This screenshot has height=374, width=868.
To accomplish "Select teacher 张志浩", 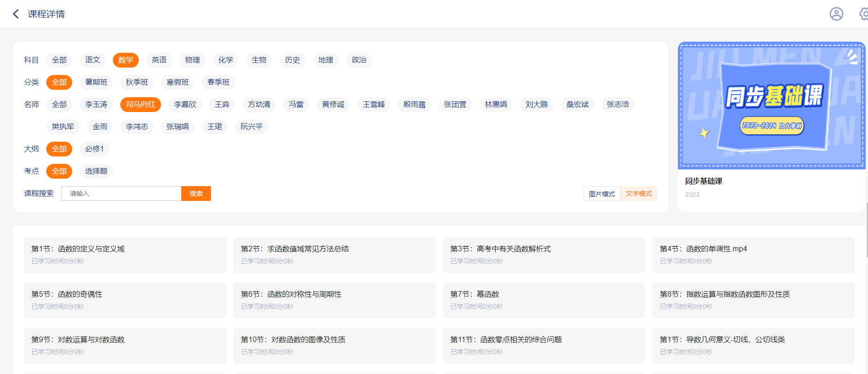I will point(618,104).
